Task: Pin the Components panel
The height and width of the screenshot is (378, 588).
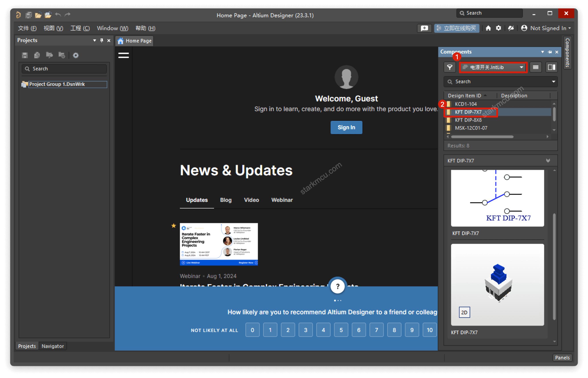Action: click(x=549, y=52)
